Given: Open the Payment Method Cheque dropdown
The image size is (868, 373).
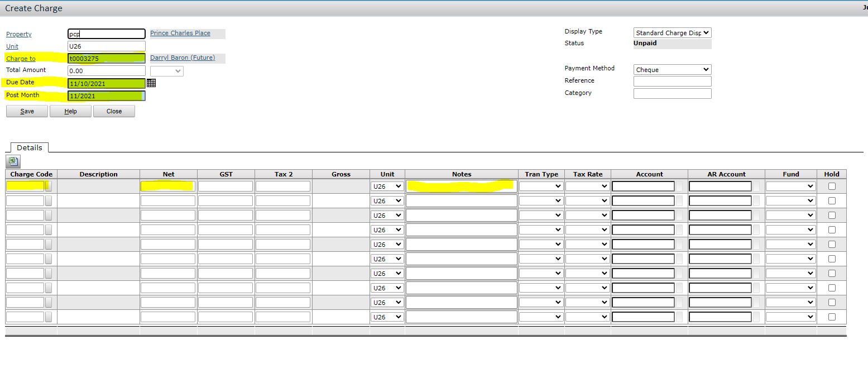Looking at the screenshot, I should coord(673,70).
